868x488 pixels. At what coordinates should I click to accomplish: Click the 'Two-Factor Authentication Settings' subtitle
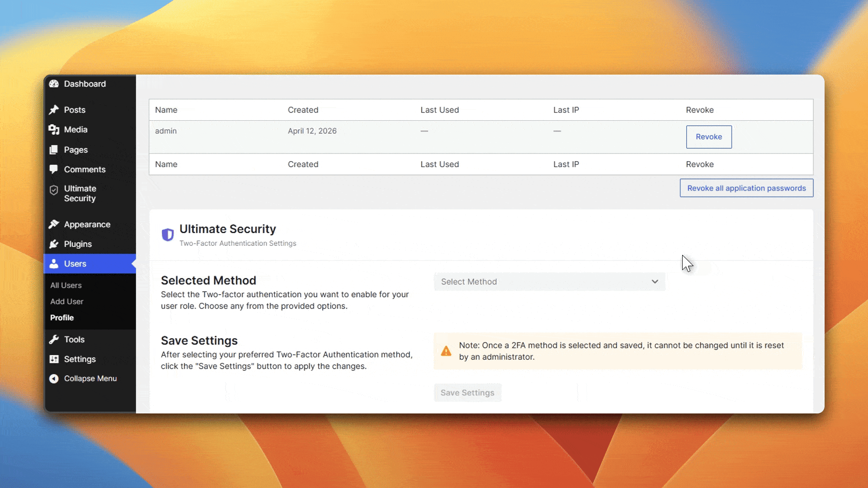(238, 243)
